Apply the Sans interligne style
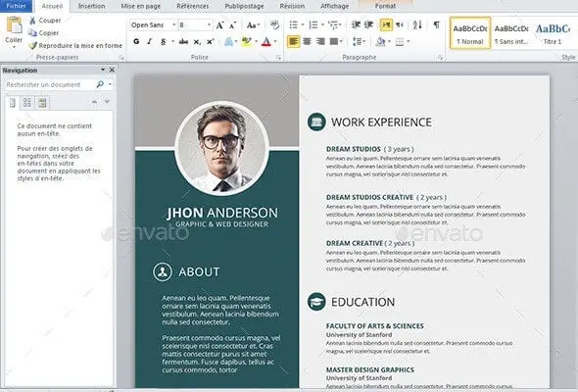This screenshot has width=578, height=392. (x=511, y=32)
